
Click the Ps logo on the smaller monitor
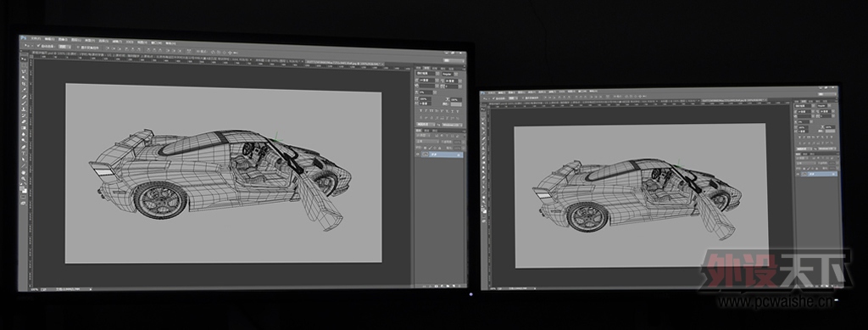(x=482, y=93)
